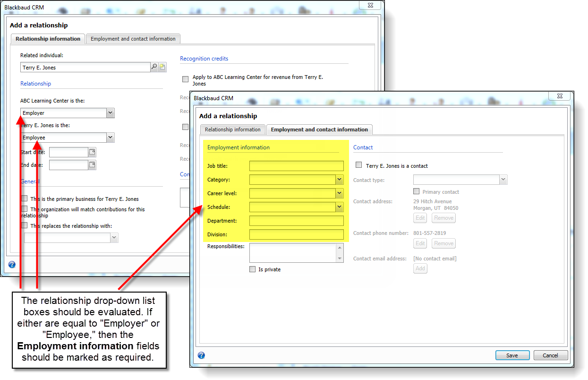The height and width of the screenshot is (380, 588).
Task: Open the Employer relationship dropdown
Action: click(110, 113)
